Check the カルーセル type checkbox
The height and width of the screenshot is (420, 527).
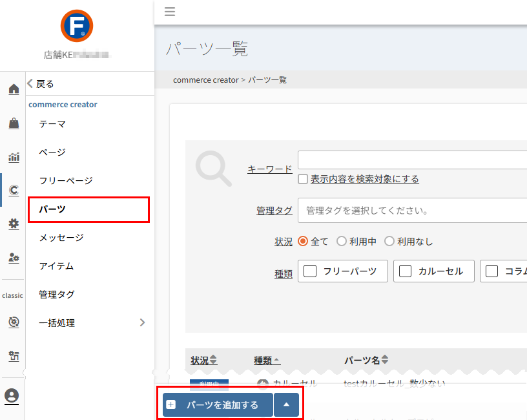click(x=407, y=271)
